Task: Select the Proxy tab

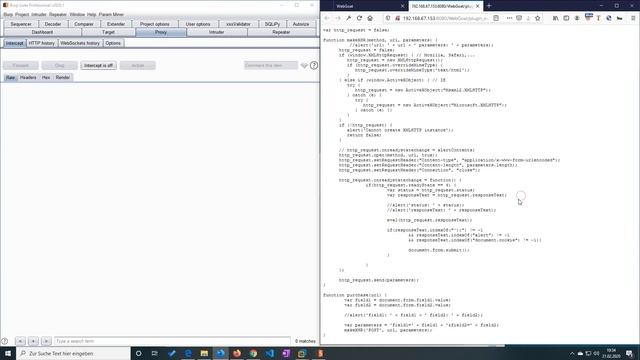Action: pyautogui.click(x=161, y=32)
